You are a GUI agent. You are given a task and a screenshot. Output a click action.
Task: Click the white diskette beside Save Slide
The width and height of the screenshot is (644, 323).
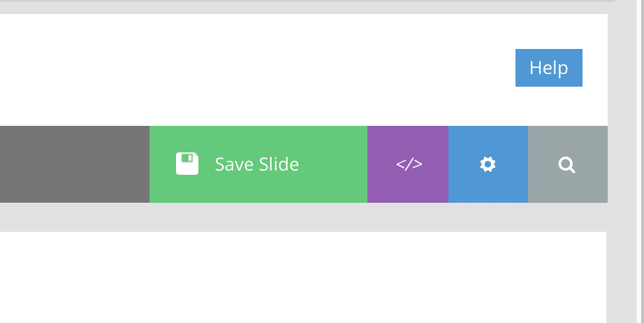(x=187, y=164)
